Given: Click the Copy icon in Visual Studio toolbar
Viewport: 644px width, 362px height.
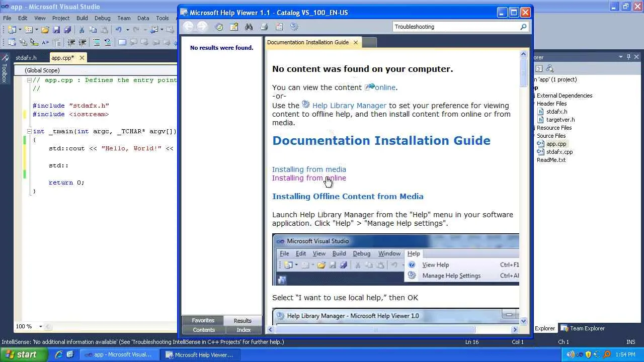Looking at the screenshot, I should click(x=93, y=30).
